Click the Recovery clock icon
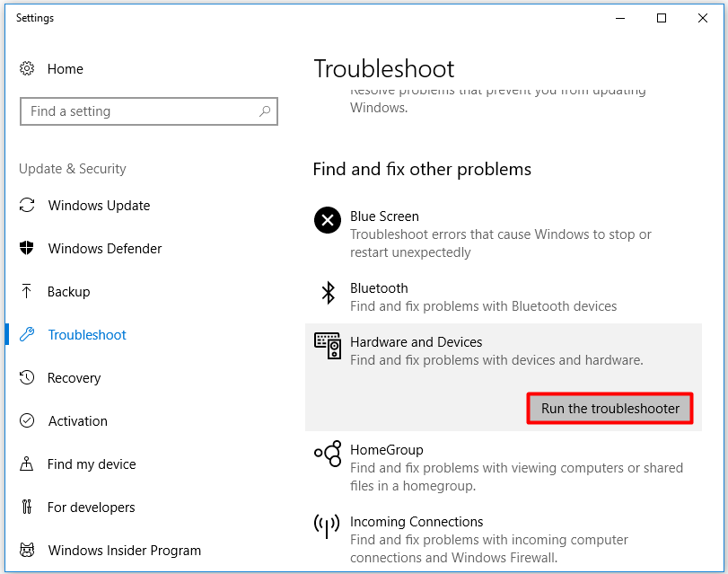The width and height of the screenshot is (728, 574). click(27, 378)
